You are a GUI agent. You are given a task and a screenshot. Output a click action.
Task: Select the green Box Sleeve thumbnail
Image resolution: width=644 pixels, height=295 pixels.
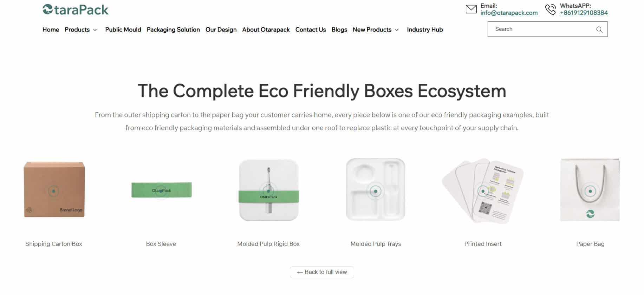click(161, 190)
